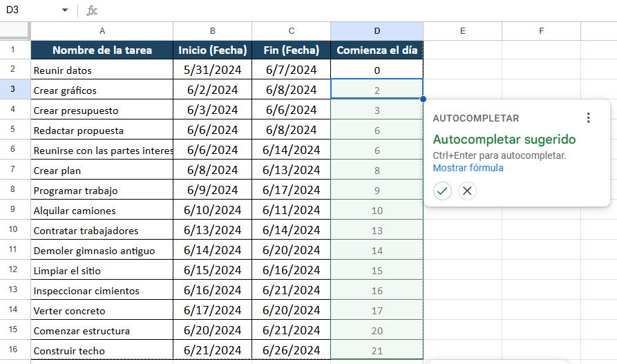Click the Mostrar fórmula link
The image size is (617, 364).
click(468, 168)
